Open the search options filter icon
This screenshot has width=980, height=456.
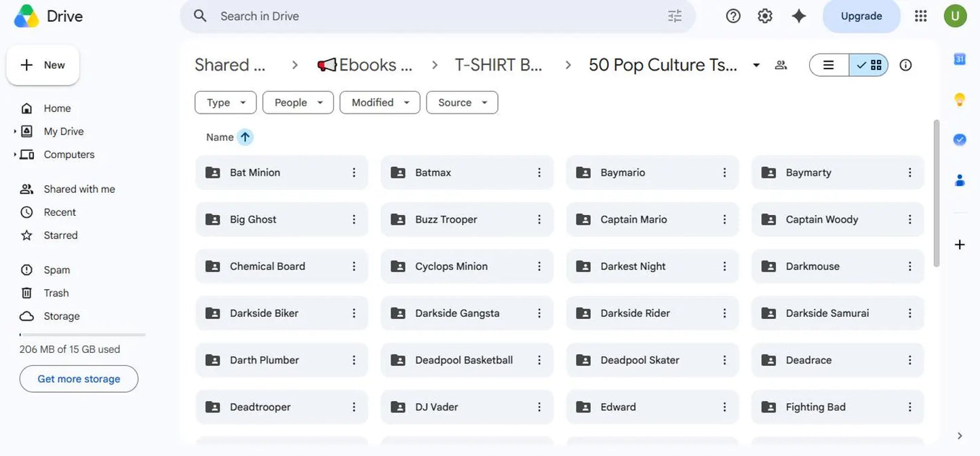pos(675,16)
